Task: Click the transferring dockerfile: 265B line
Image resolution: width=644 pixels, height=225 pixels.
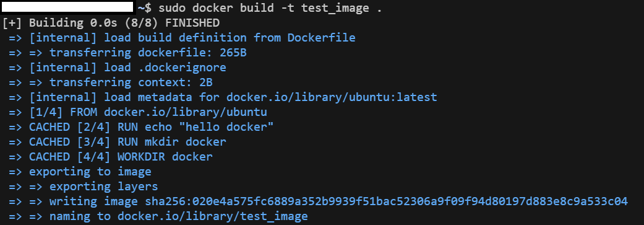Action: pyautogui.click(x=127, y=53)
